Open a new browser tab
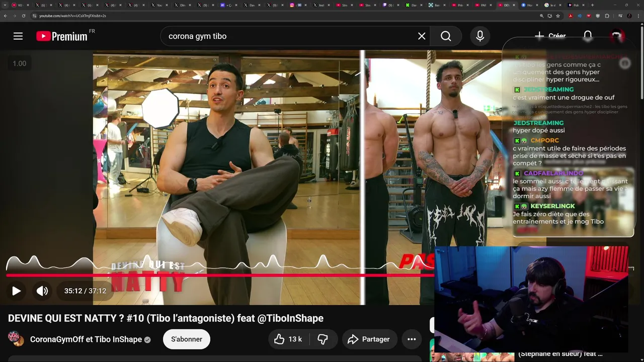This screenshot has height=362, width=644. click(x=592, y=5)
